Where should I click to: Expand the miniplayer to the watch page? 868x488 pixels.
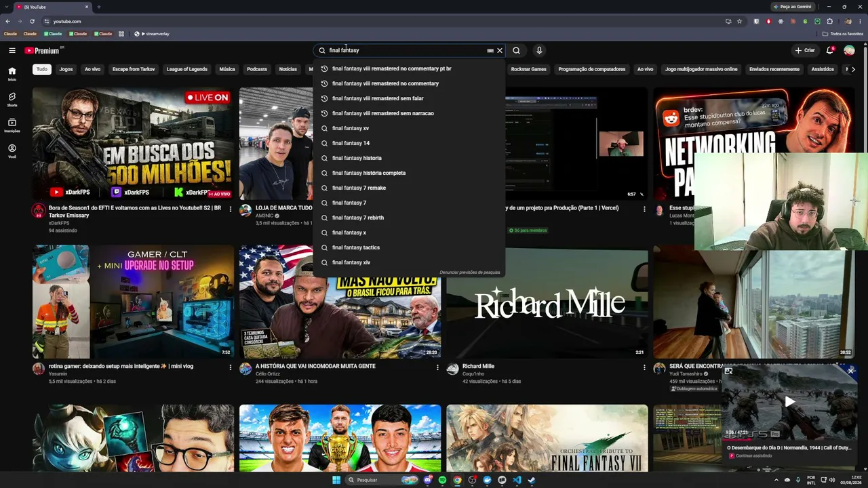(x=728, y=371)
